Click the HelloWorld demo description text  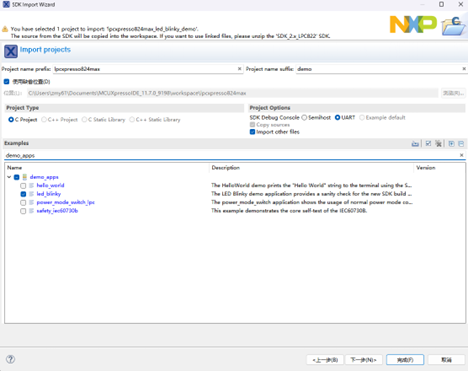(311, 185)
